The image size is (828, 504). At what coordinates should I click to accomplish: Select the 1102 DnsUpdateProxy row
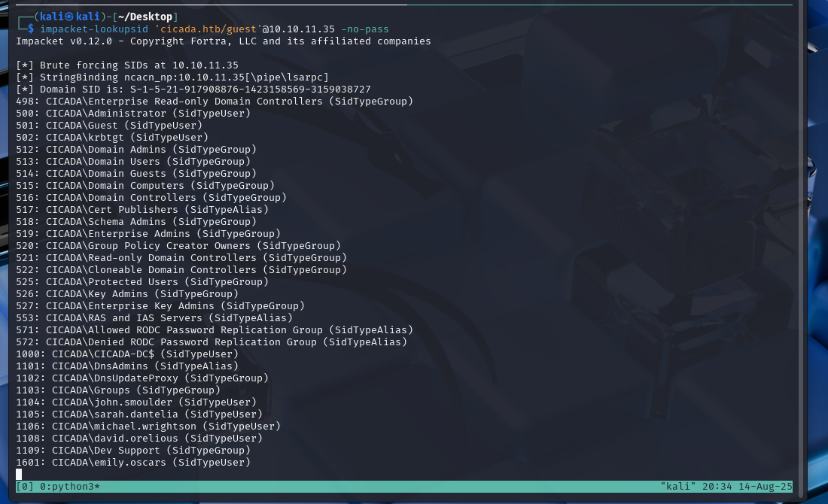click(x=142, y=378)
